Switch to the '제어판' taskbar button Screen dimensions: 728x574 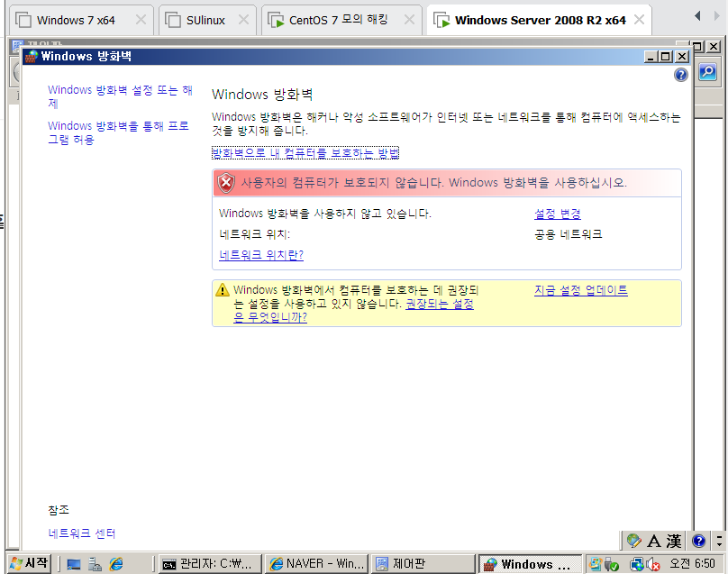[423, 564]
